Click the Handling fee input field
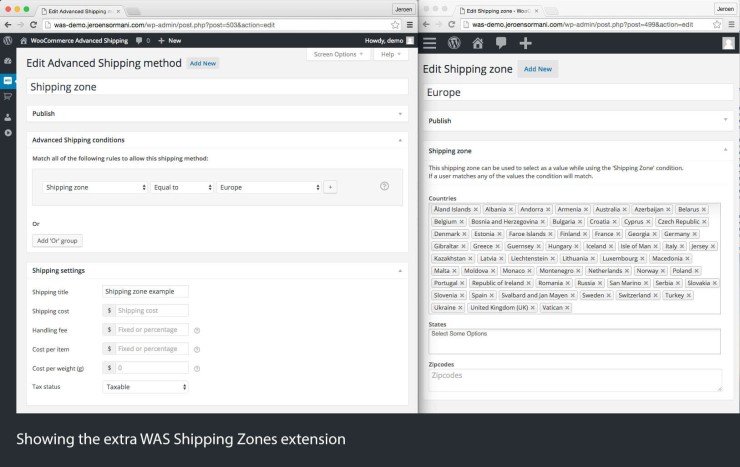The height and width of the screenshot is (467, 740). [x=151, y=330]
